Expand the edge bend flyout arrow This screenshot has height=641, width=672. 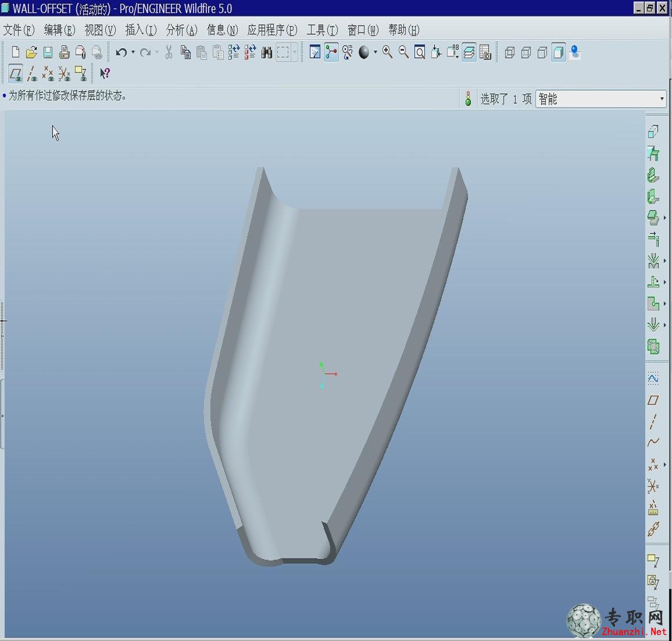coord(664,282)
